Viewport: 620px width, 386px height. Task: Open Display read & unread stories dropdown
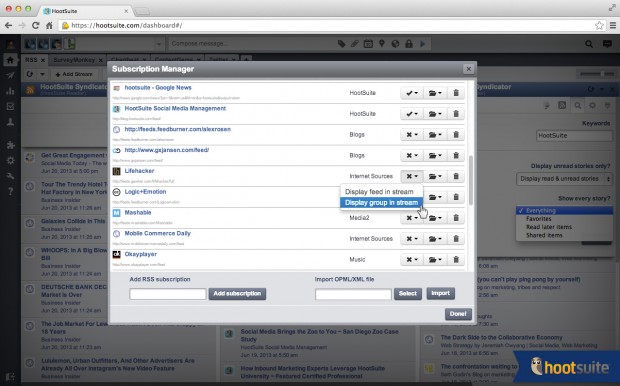(x=564, y=179)
